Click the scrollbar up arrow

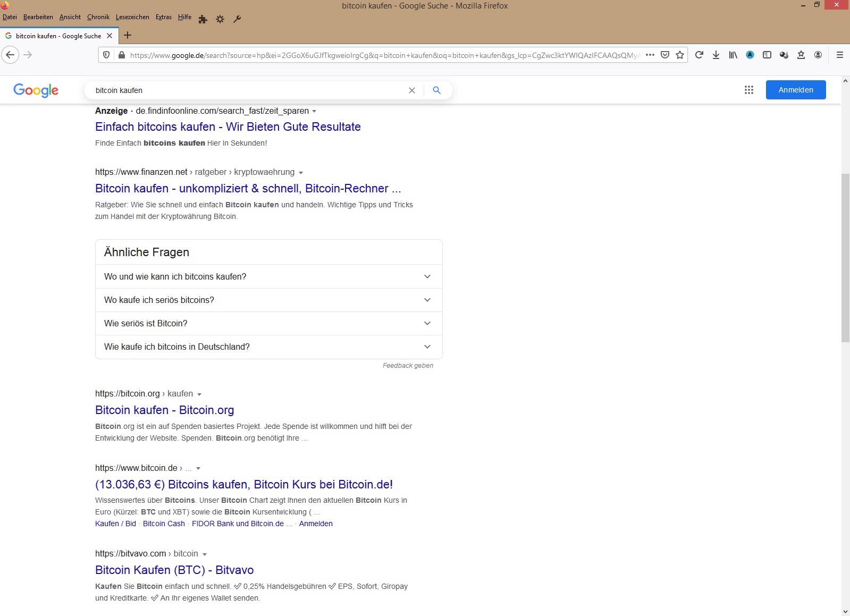pyautogui.click(x=845, y=81)
